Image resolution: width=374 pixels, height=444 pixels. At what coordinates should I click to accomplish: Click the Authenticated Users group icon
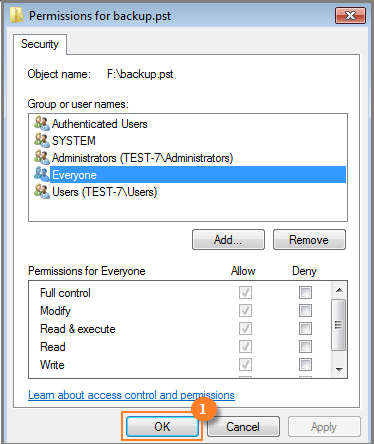(42, 123)
